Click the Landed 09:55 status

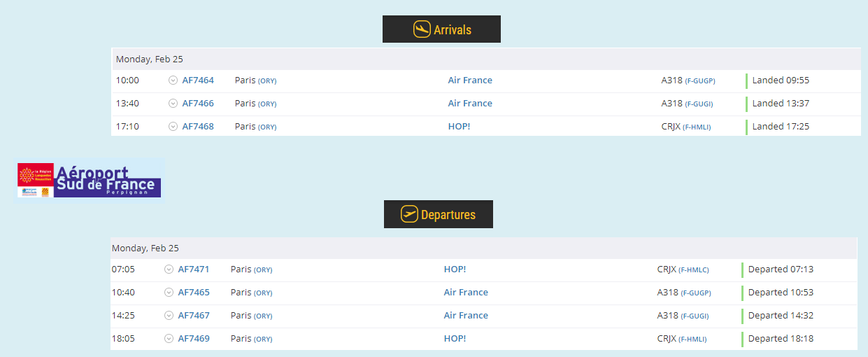pyautogui.click(x=781, y=80)
